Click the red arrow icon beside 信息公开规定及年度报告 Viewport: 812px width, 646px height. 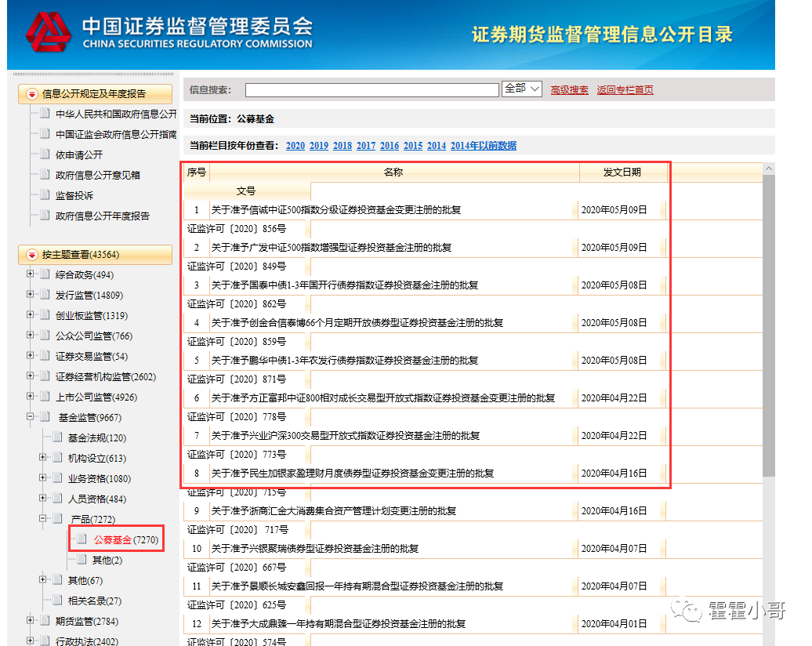(x=32, y=94)
